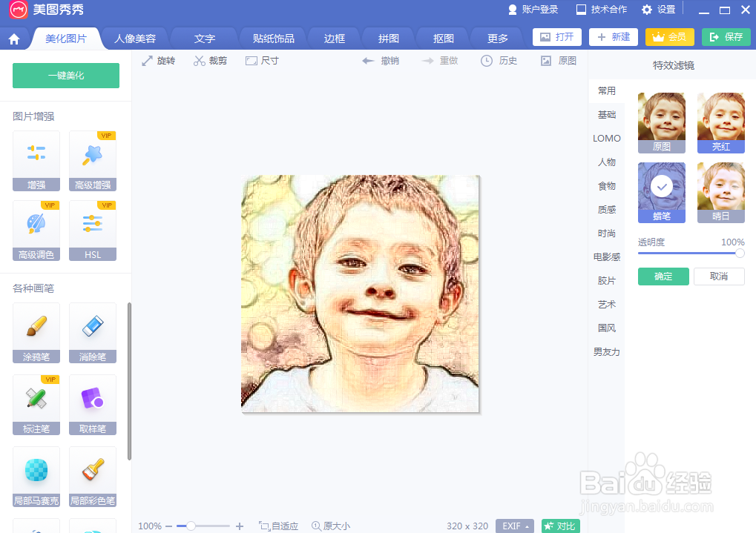The height and width of the screenshot is (533, 756).
Task: Open 技术合作 tech cooperation link
Action: [602, 10]
